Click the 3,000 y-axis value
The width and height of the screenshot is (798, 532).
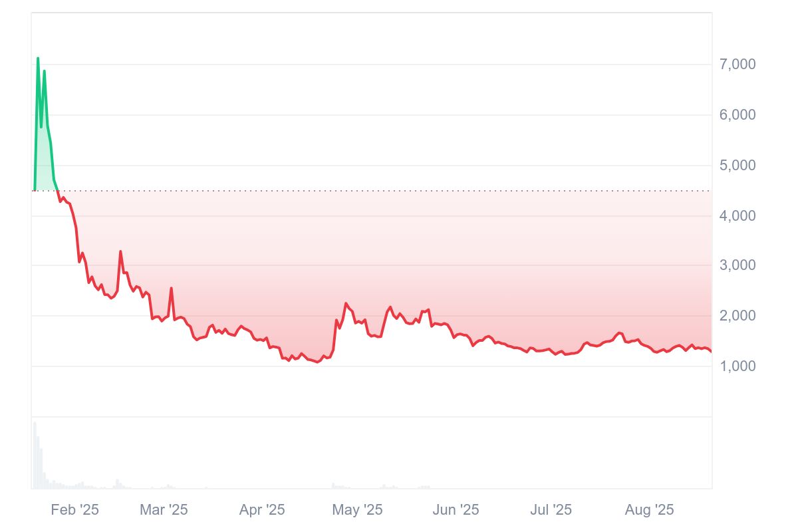pos(738,265)
